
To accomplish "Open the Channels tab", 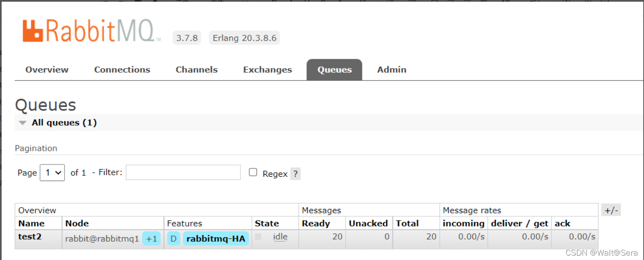I will [197, 70].
